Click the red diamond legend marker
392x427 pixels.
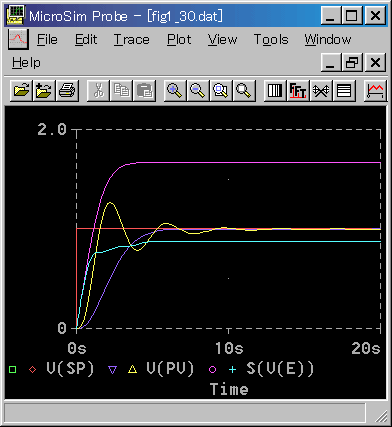pyautogui.click(x=32, y=369)
